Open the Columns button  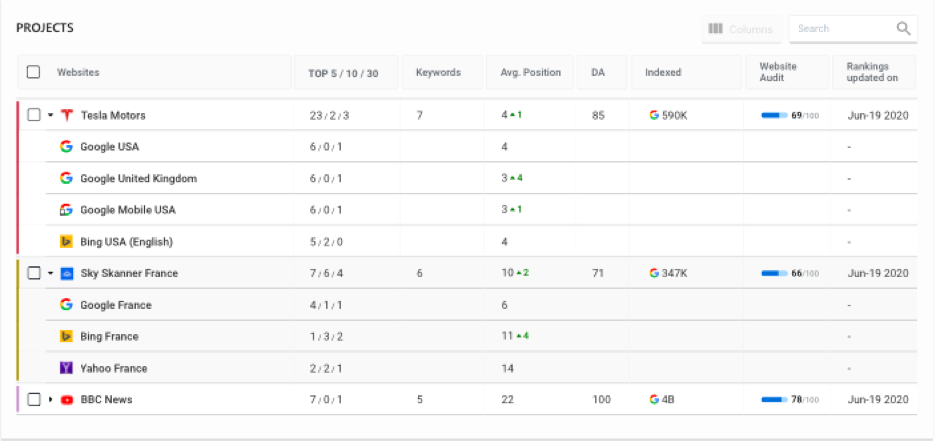click(x=740, y=29)
